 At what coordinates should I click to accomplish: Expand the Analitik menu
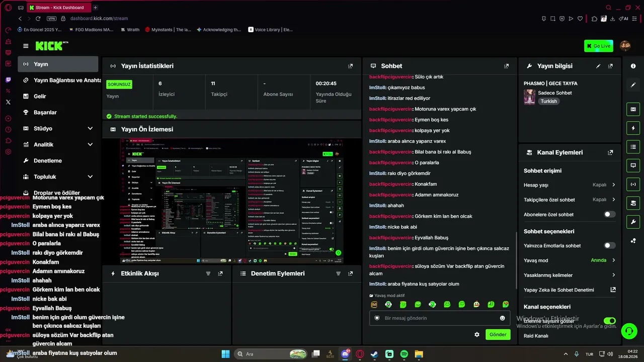point(90,144)
